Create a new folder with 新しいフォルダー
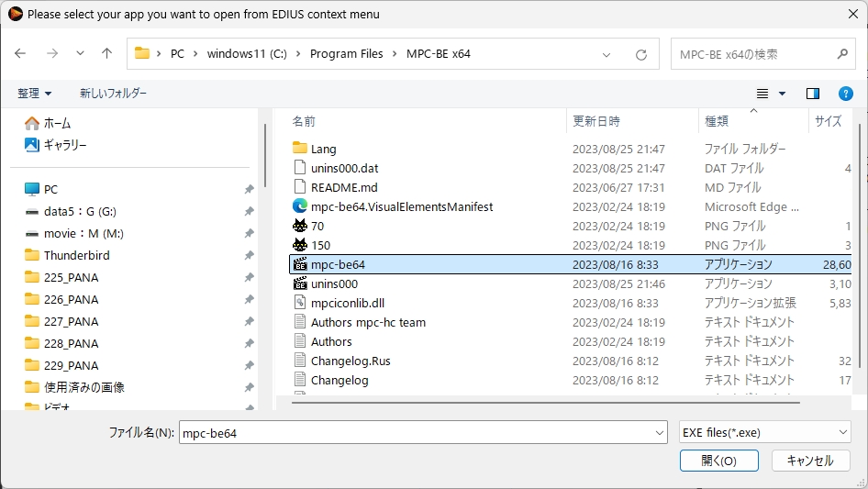Image resolution: width=868 pixels, height=489 pixels. click(x=113, y=93)
